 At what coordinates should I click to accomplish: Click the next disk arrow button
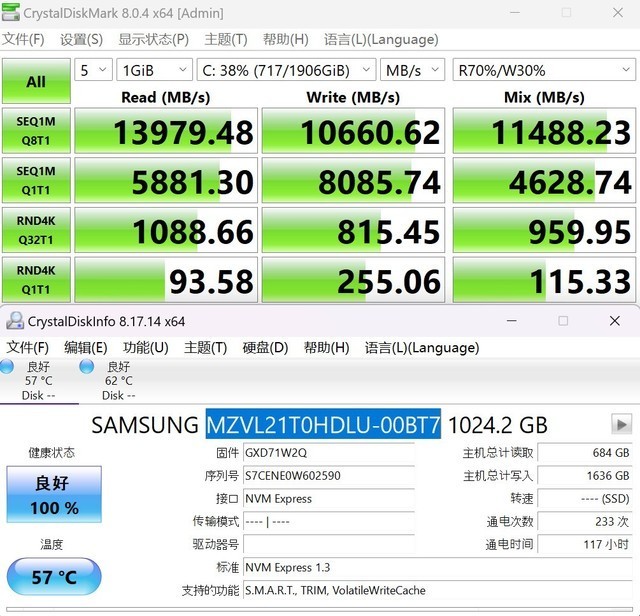tap(621, 425)
